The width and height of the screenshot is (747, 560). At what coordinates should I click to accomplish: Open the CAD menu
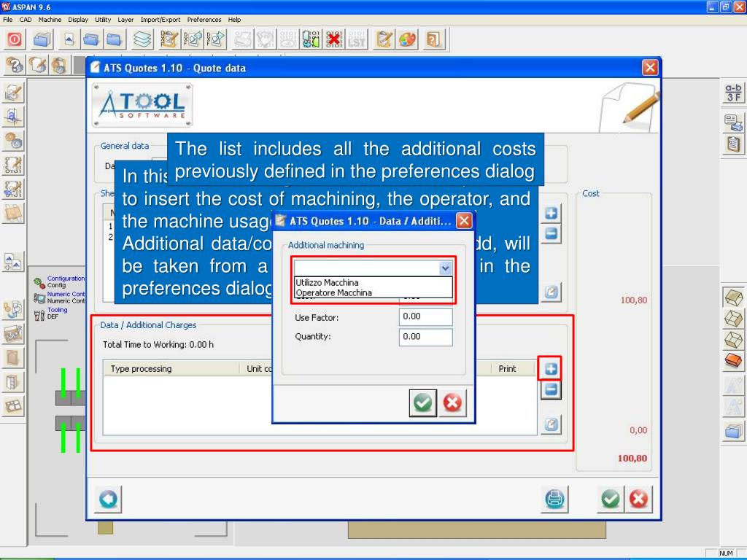click(x=26, y=20)
